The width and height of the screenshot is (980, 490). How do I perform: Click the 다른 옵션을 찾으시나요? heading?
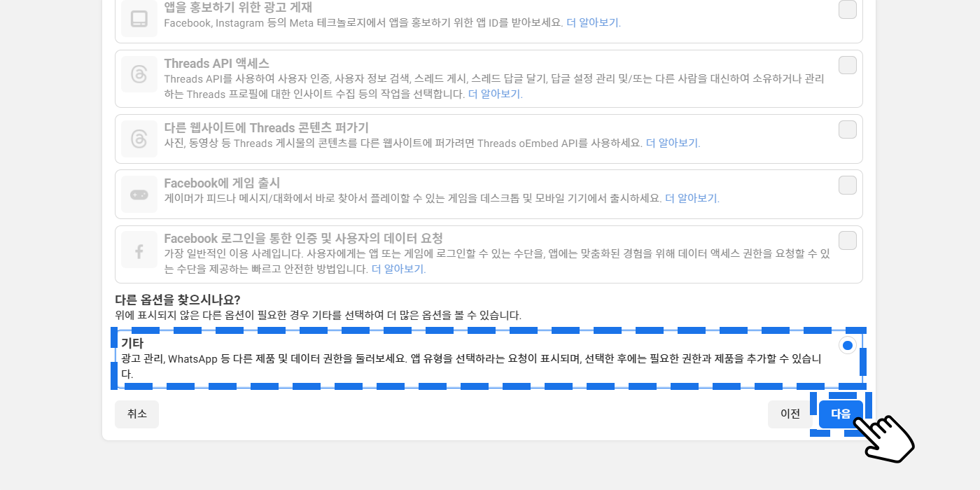[178, 300]
